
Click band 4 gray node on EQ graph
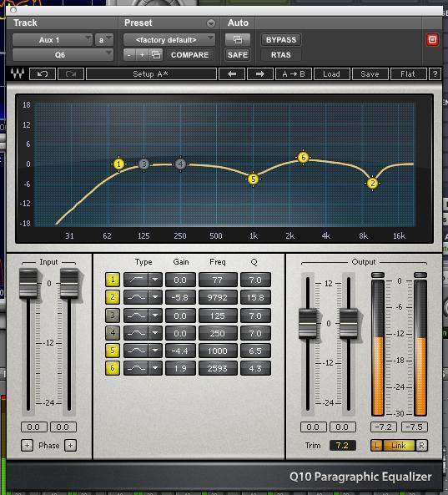(180, 164)
